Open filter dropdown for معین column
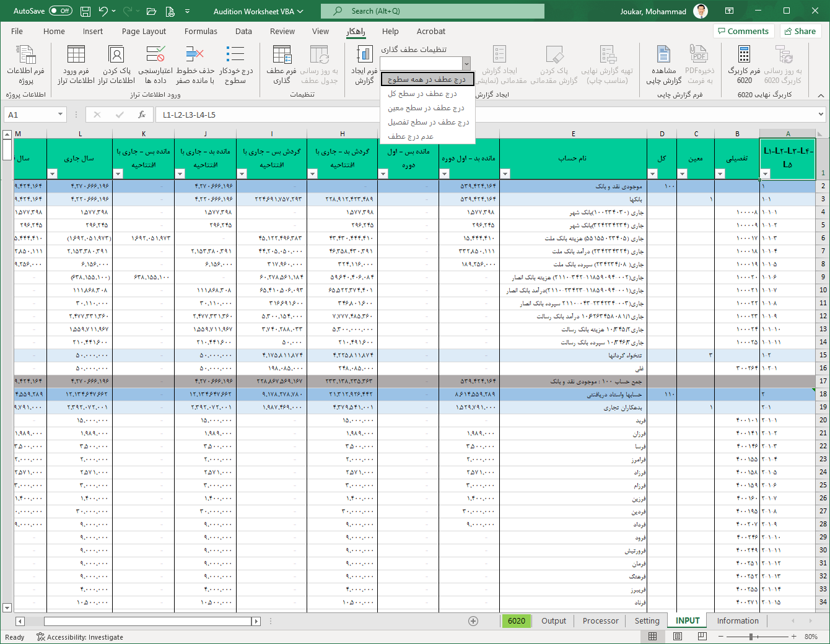The image size is (830, 644). tap(682, 174)
